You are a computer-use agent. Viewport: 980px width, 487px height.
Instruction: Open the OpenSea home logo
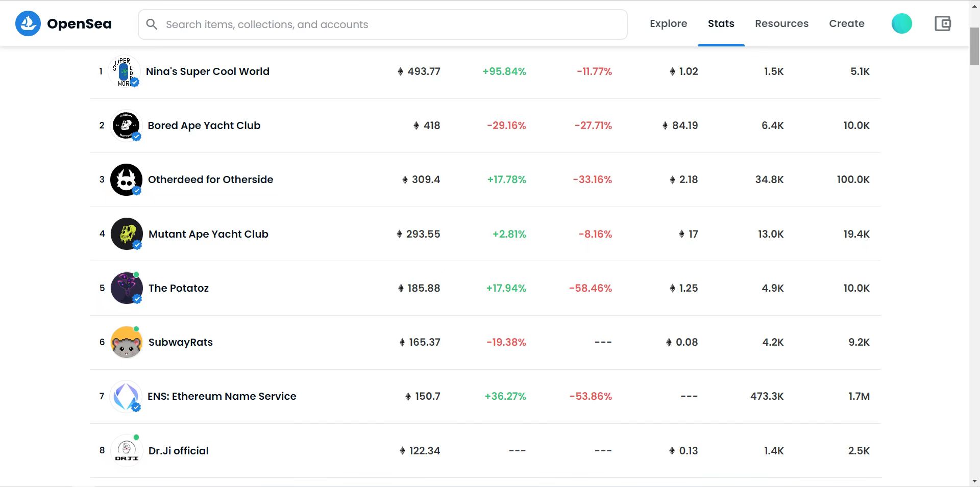(63, 23)
